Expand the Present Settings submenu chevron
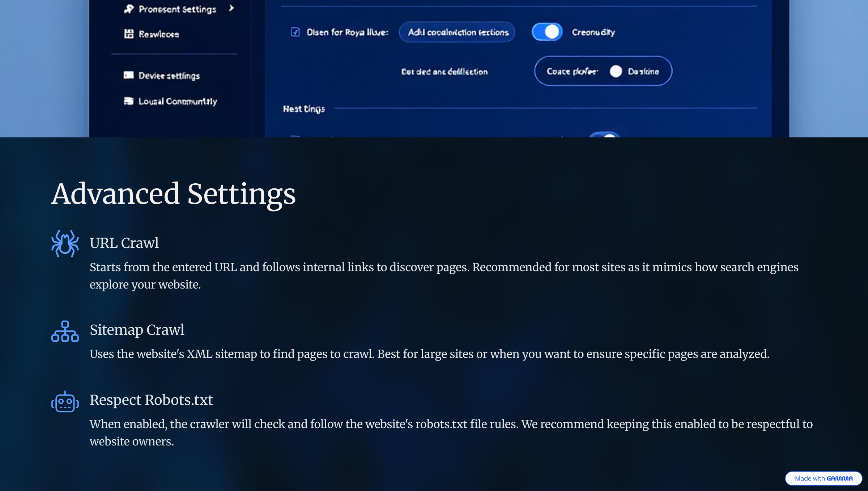868x491 pixels. pyautogui.click(x=232, y=9)
